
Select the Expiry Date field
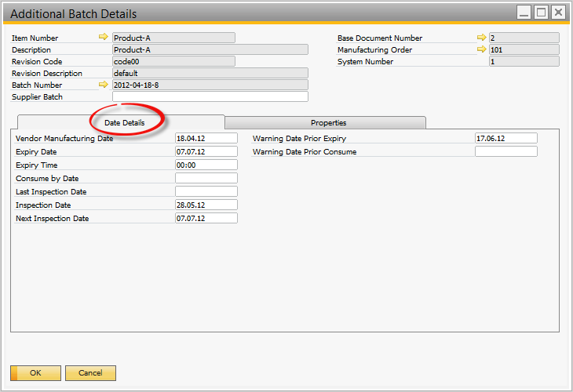206,151
